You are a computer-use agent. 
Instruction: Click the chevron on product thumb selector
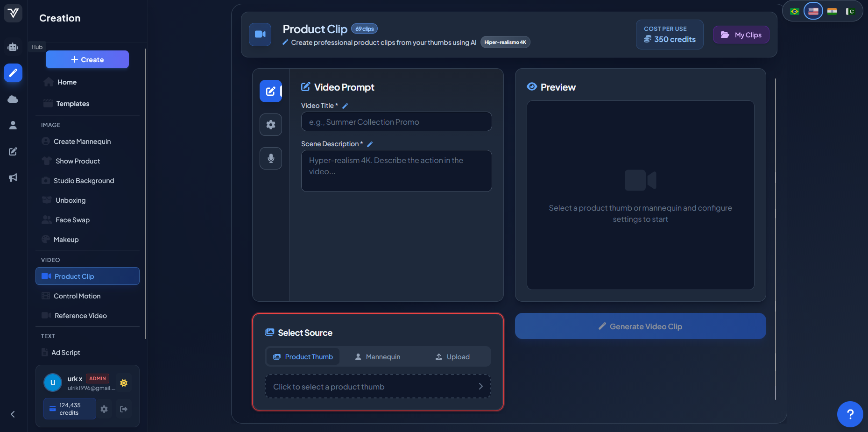click(480, 386)
